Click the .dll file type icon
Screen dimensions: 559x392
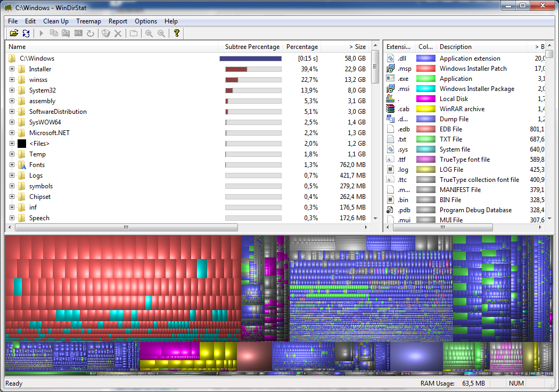[391, 59]
